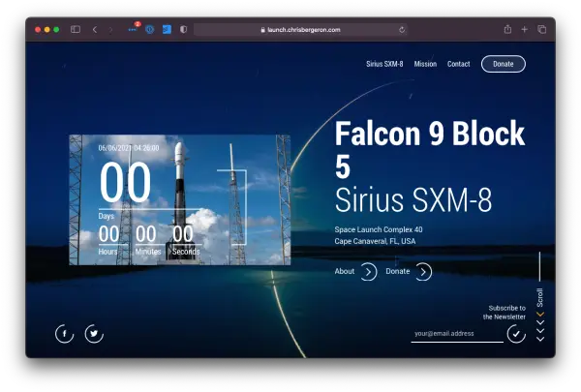The image size is (581, 392).
Task: Click the your@email.address input field
Action: [x=457, y=334]
